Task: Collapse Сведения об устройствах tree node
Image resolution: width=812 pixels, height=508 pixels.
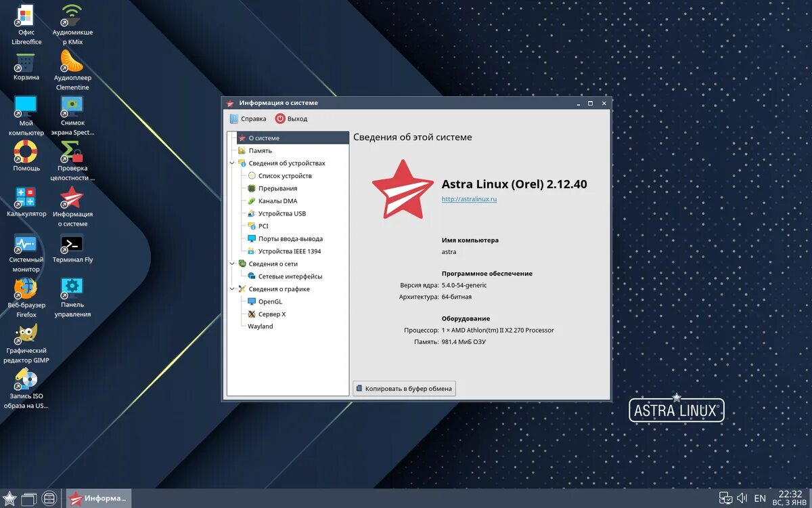Action: [233, 163]
